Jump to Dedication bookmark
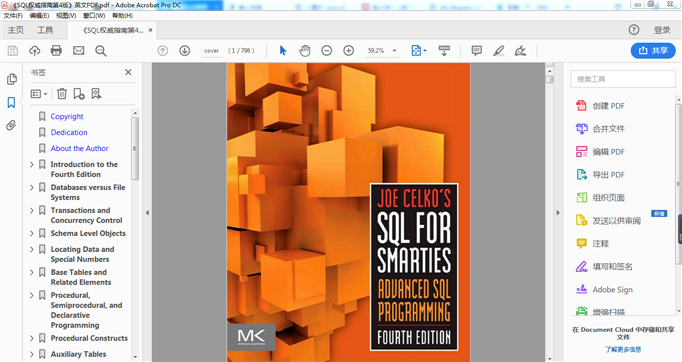This screenshot has width=682, height=362. [x=69, y=132]
